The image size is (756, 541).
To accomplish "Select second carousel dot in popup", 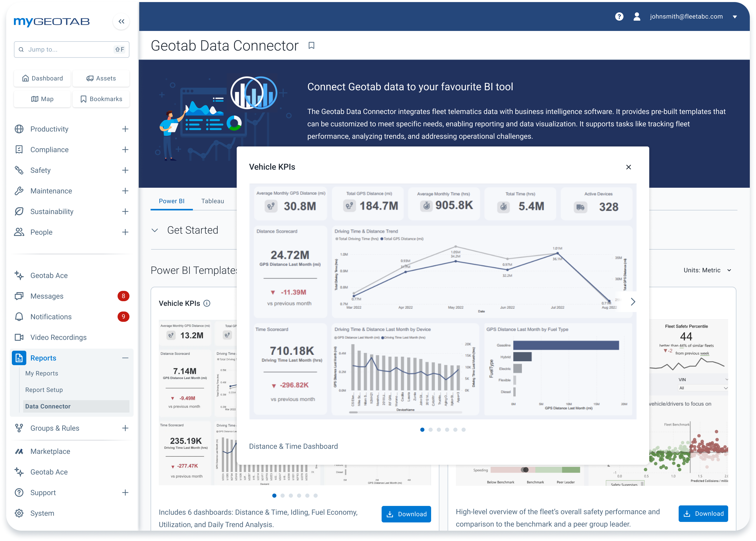I will click(x=430, y=430).
